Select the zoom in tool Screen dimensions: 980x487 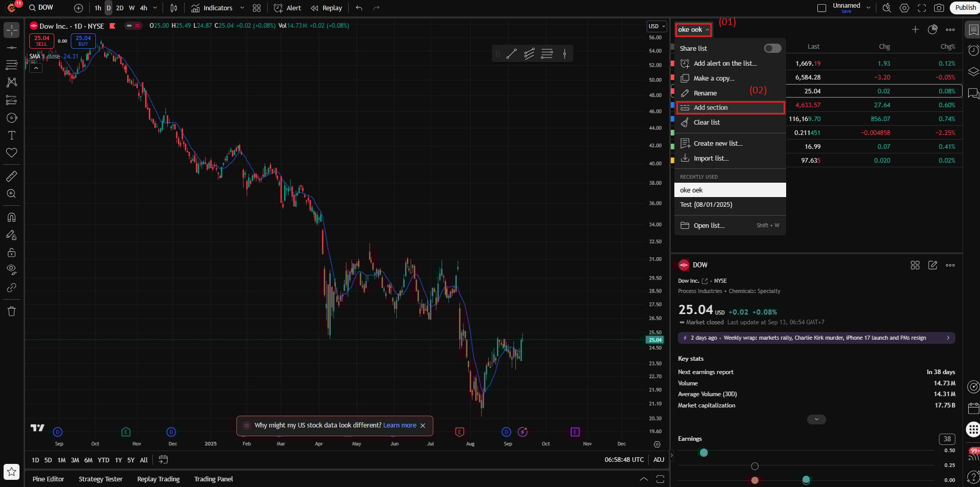click(x=12, y=194)
